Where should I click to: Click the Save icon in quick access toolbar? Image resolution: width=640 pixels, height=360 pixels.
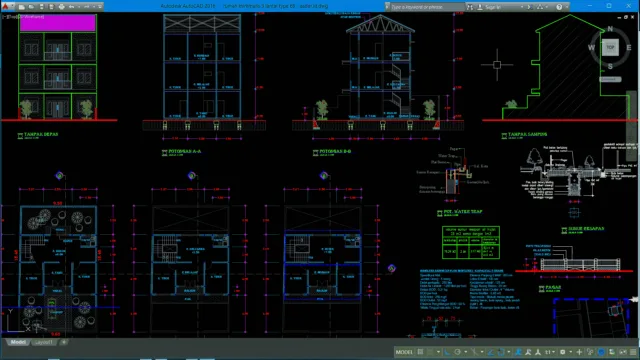[x=41, y=7]
